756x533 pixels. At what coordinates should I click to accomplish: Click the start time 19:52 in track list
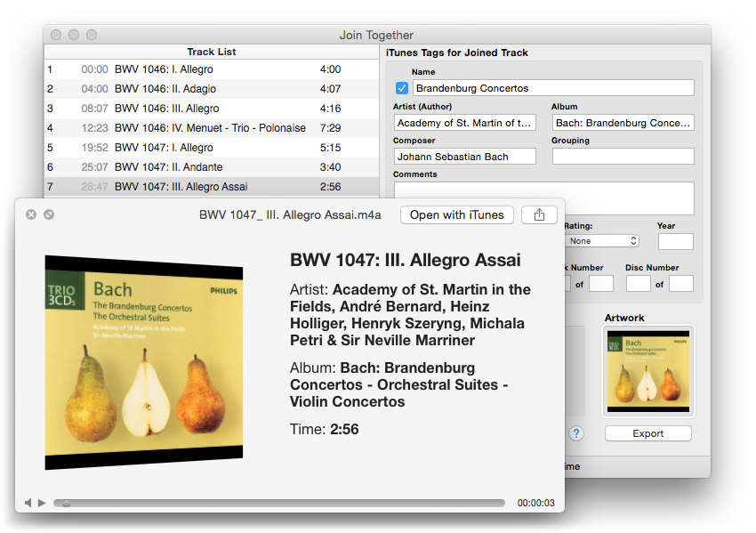(x=94, y=147)
